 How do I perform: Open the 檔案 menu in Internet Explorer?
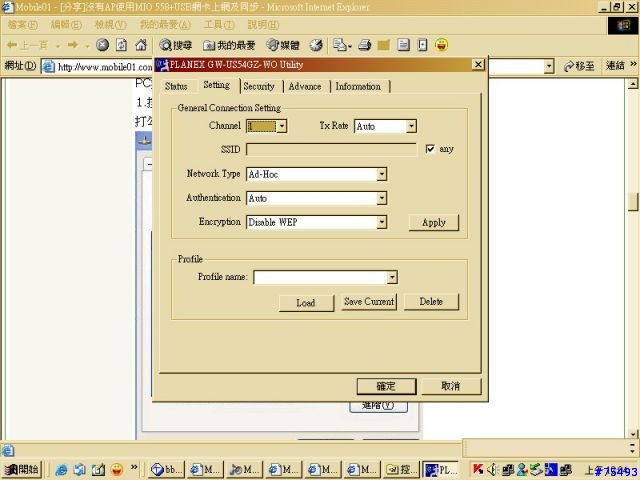[x=22, y=25]
